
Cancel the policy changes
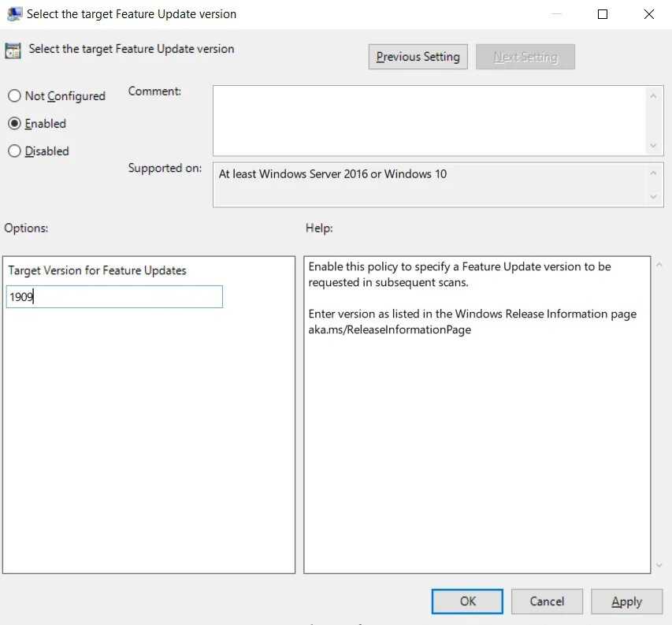547,601
